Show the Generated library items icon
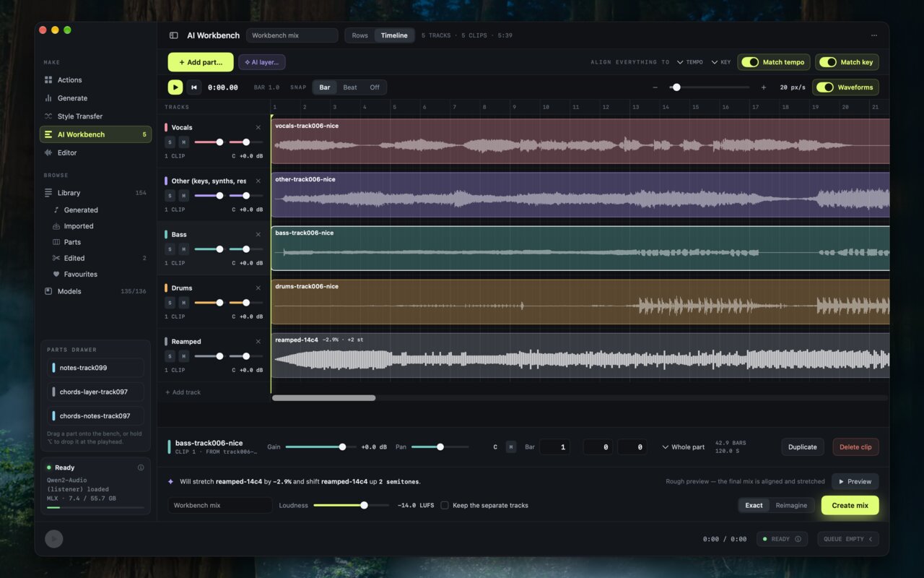This screenshot has width=924, height=578. pyautogui.click(x=57, y=210)
